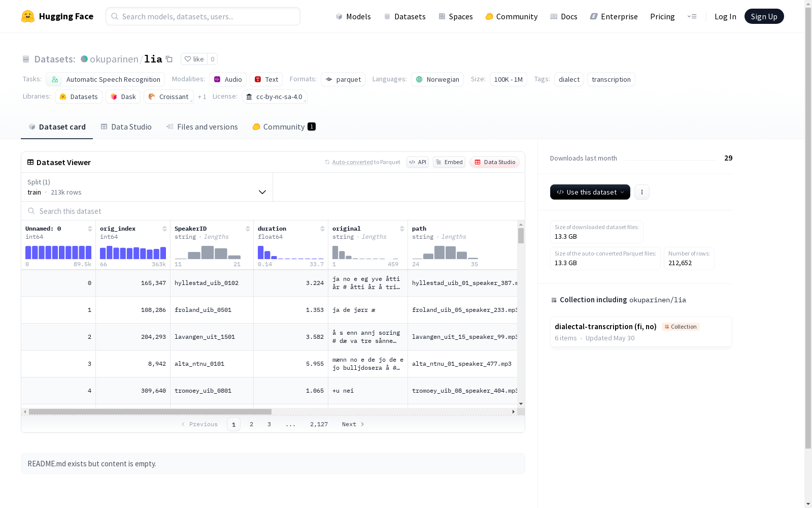
Task: Click the duration histogram chart
Action: pos(291,252)
